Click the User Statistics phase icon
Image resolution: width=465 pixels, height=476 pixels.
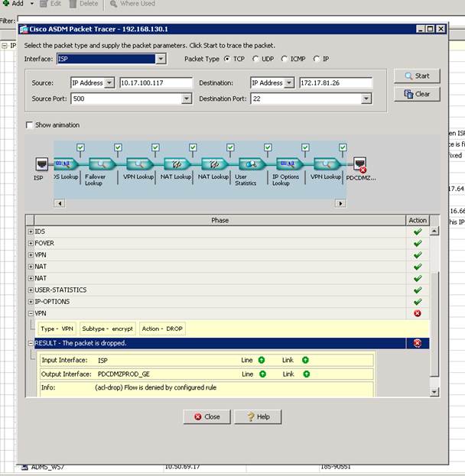[252, 164]
